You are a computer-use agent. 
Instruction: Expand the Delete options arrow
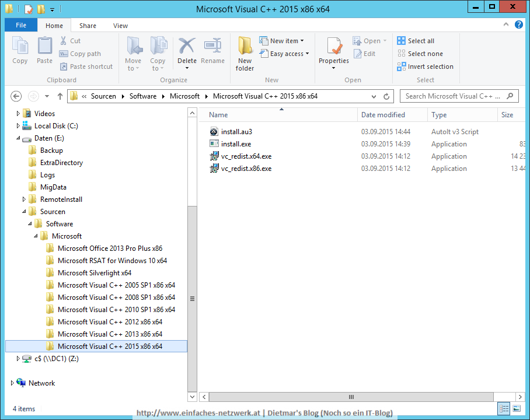(187, 68)
